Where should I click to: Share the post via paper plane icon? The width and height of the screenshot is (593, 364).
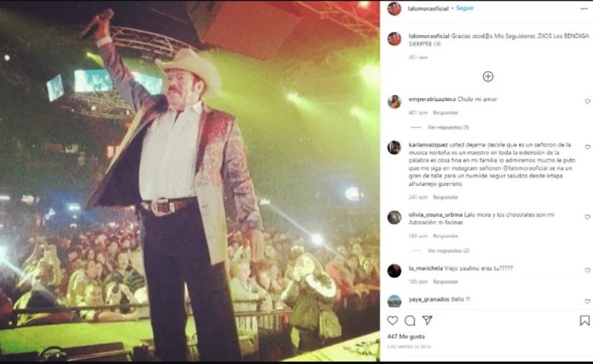[x=427, y=320]
